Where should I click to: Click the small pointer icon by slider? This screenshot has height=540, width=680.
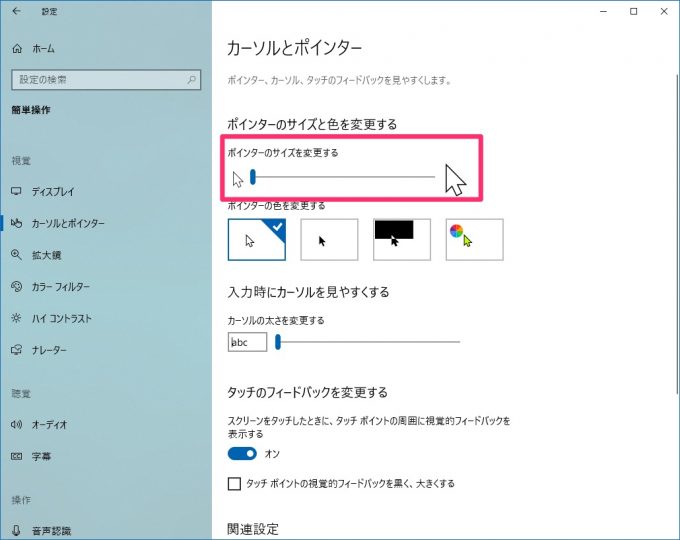click(238, 179)
